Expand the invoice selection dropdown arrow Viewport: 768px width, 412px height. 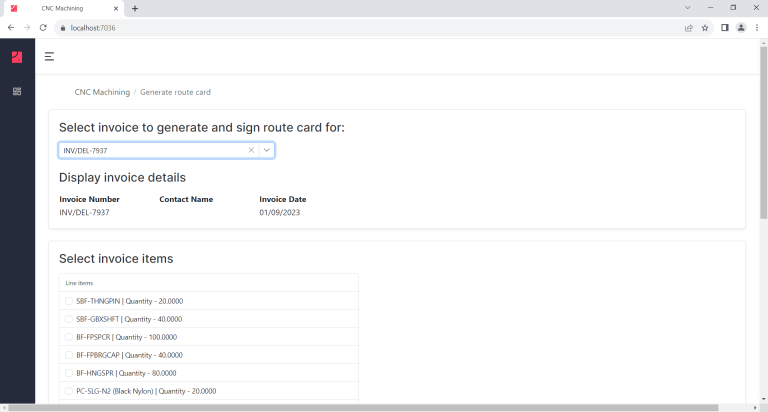click(267, 150)
